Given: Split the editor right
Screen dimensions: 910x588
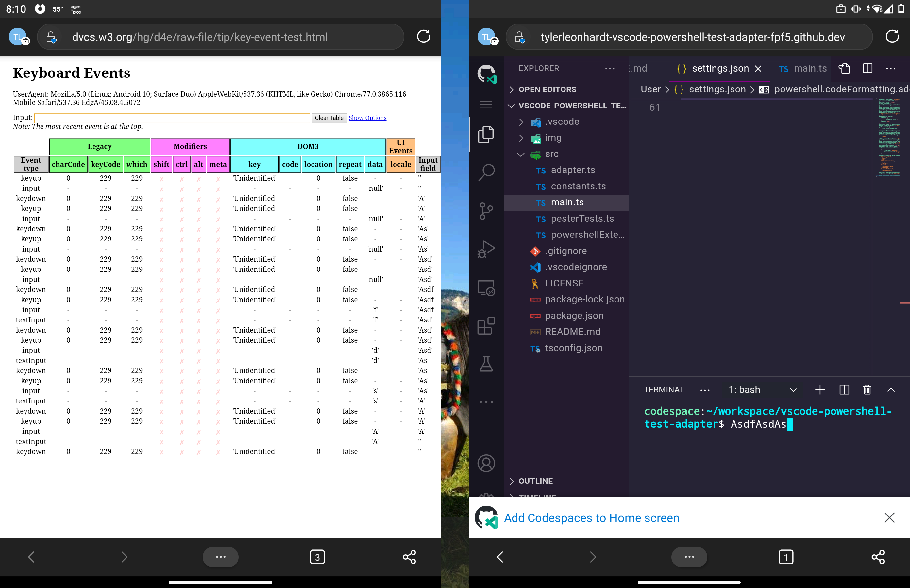Looking at the screenshot, I should pos(867,68).
